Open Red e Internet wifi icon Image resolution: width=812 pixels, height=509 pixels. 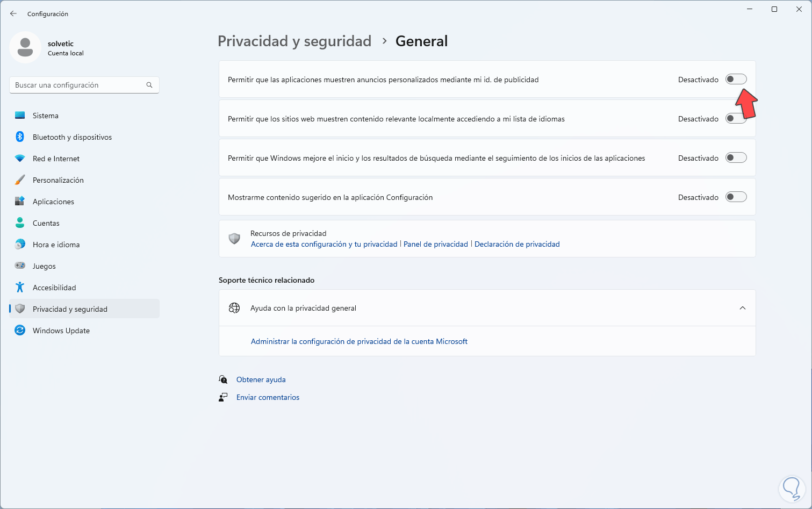pyautogui.click(x=20, y=159)
